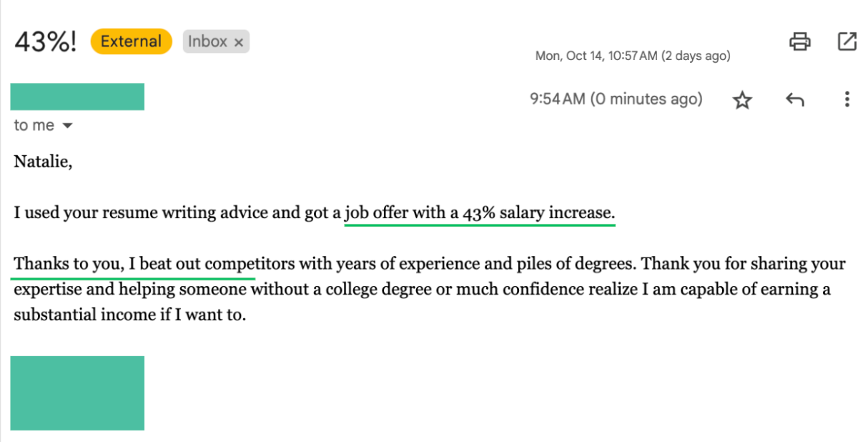Click the green redacted signature block
Viewport: 868px width, 442px height.
77,393
